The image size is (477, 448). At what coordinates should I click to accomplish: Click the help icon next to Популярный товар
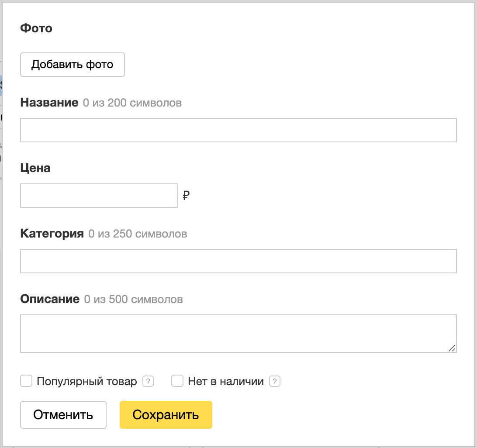point(148,381)
